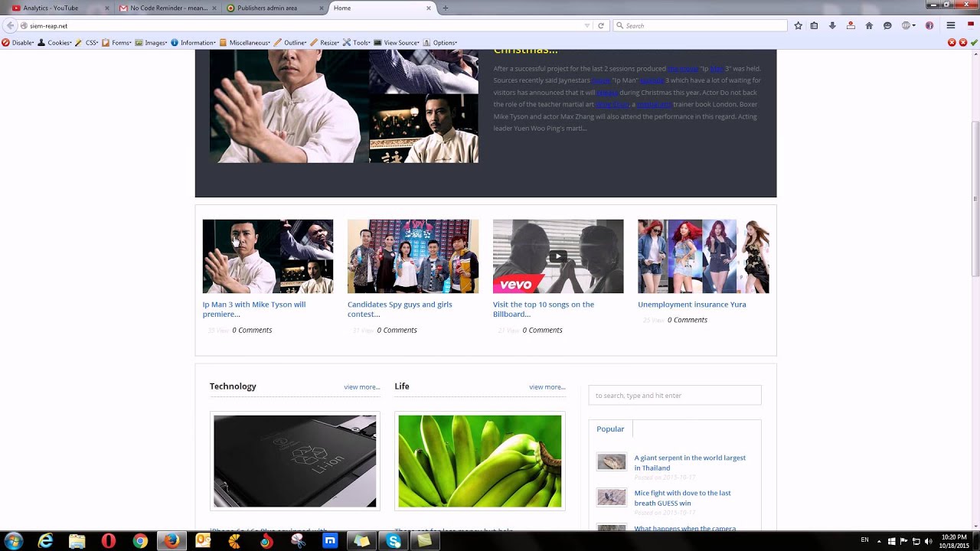Screen dimensions: 980x551
Task: Click the Vevo video thumbnail
Action: (x=558, y=256)
